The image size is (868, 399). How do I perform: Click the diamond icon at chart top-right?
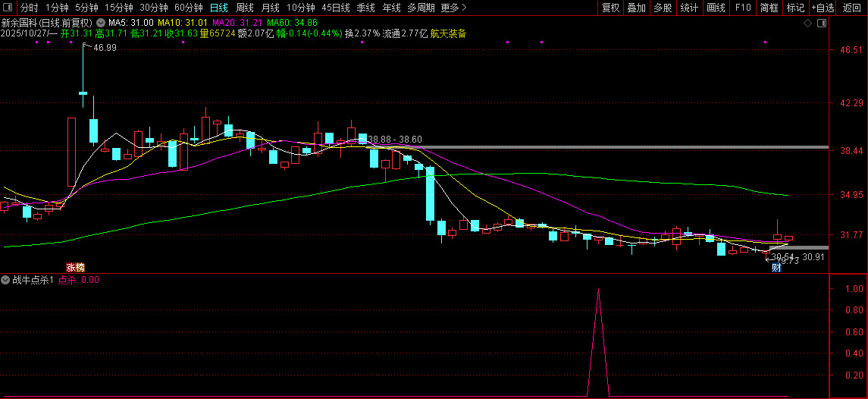coord(808,24)
